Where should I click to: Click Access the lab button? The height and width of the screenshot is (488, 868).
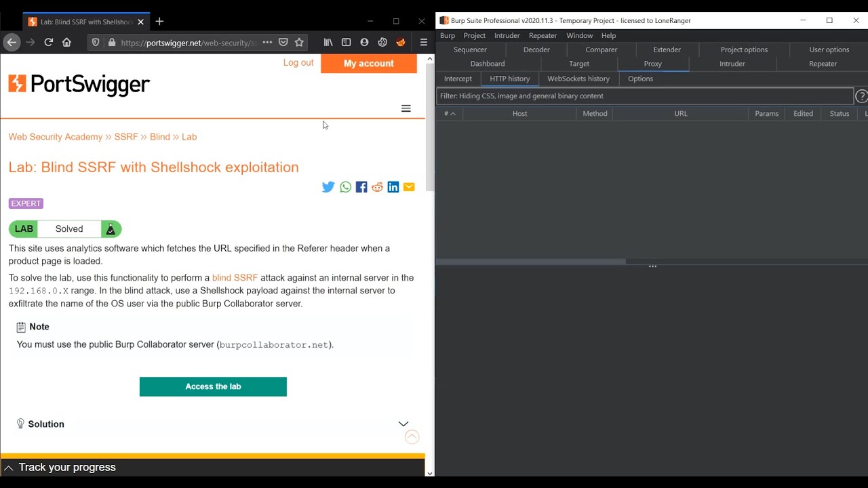point(213,386)
